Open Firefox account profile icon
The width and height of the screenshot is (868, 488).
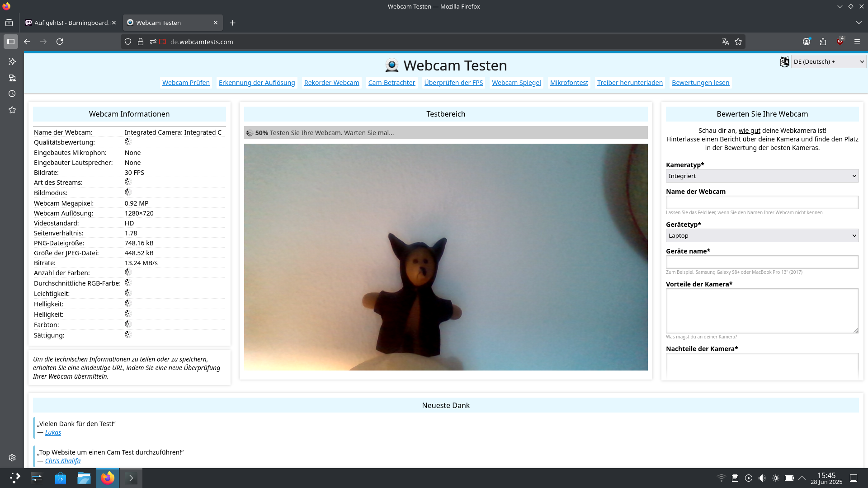(807, 42)
